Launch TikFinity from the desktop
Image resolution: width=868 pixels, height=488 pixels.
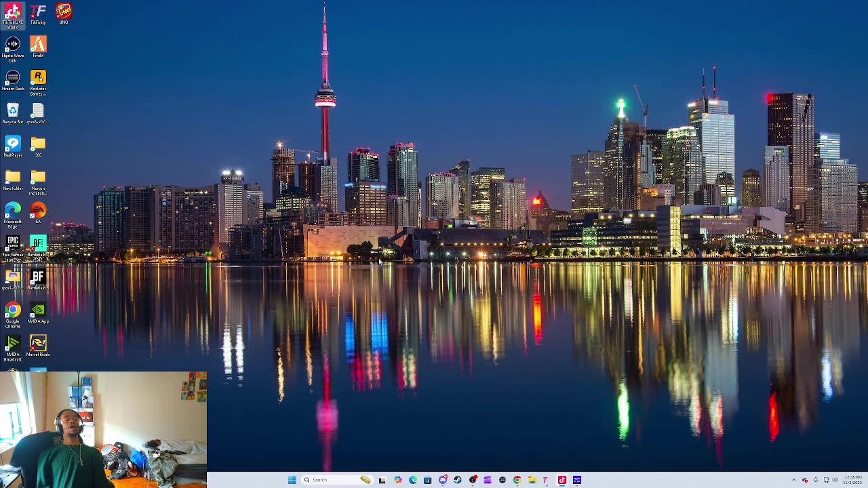pyautogui.click(x=38, y=15)
